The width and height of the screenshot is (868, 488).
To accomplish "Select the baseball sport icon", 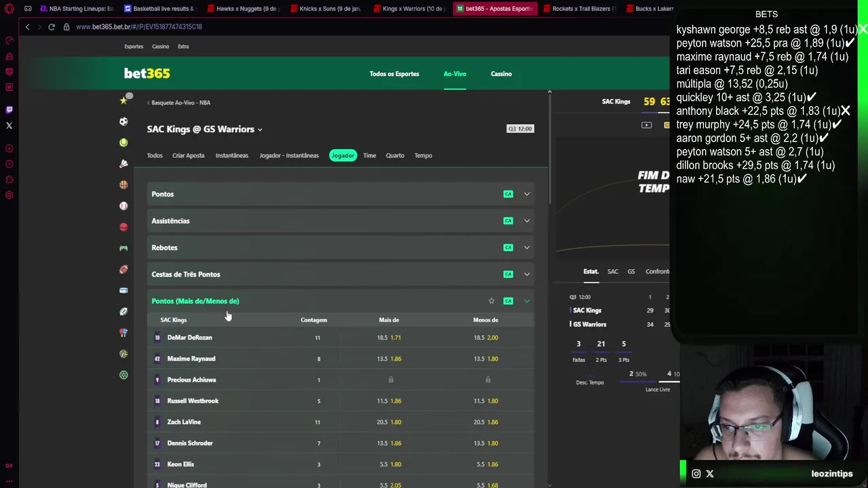I will (123, 206).
